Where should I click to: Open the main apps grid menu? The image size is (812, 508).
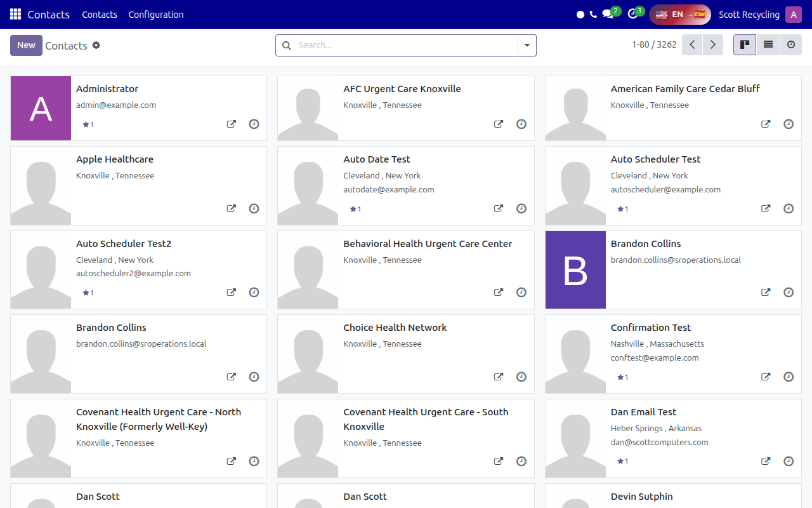point(15,14)
